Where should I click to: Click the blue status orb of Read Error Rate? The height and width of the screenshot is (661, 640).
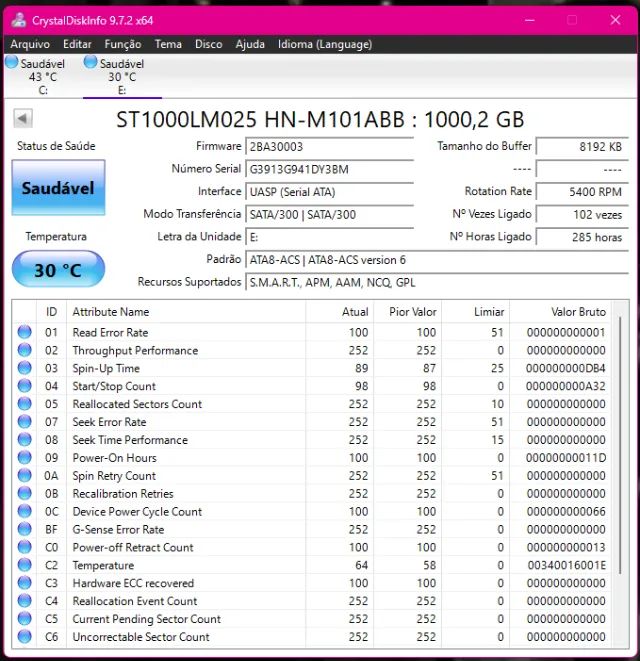(25, 333)
